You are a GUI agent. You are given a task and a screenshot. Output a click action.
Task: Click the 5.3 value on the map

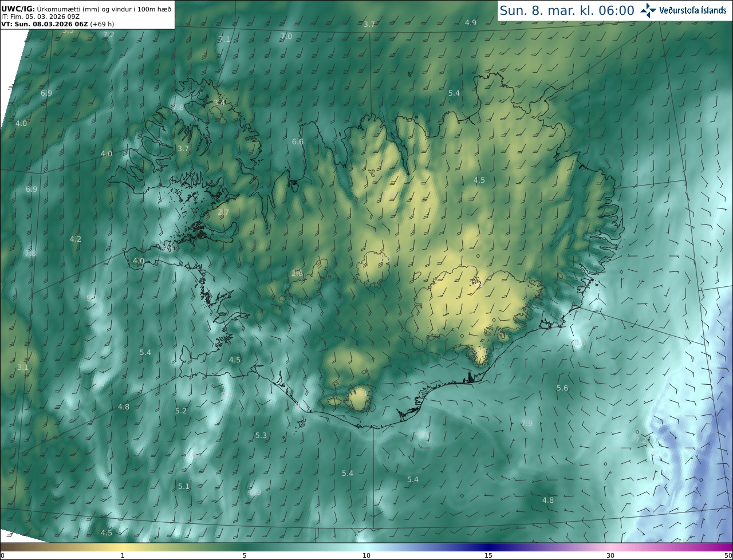261,435
